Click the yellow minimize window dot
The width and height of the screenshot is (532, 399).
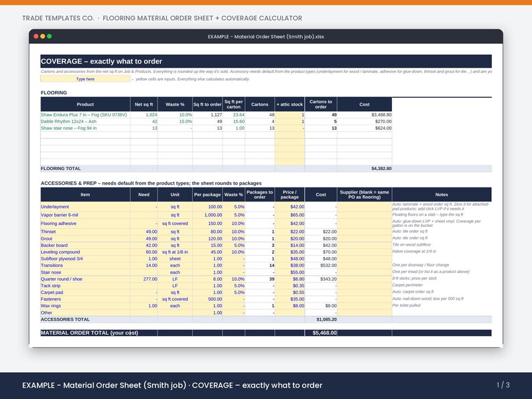[x=43, y=36]
